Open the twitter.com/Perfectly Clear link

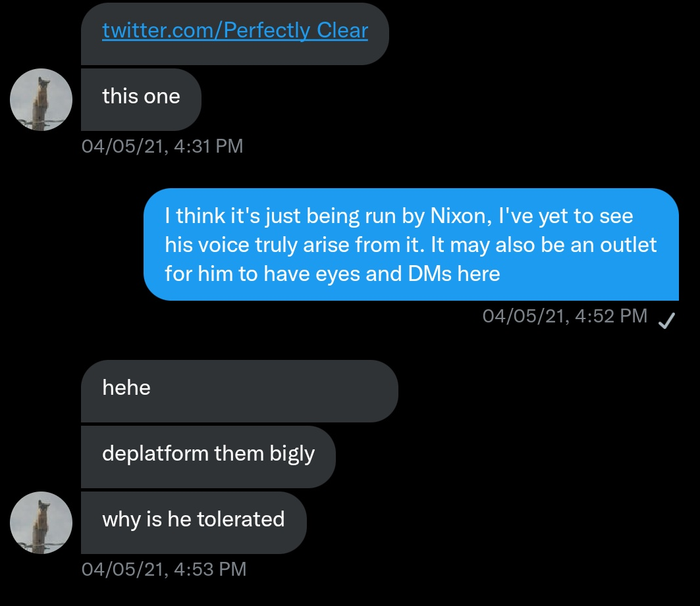235,31
